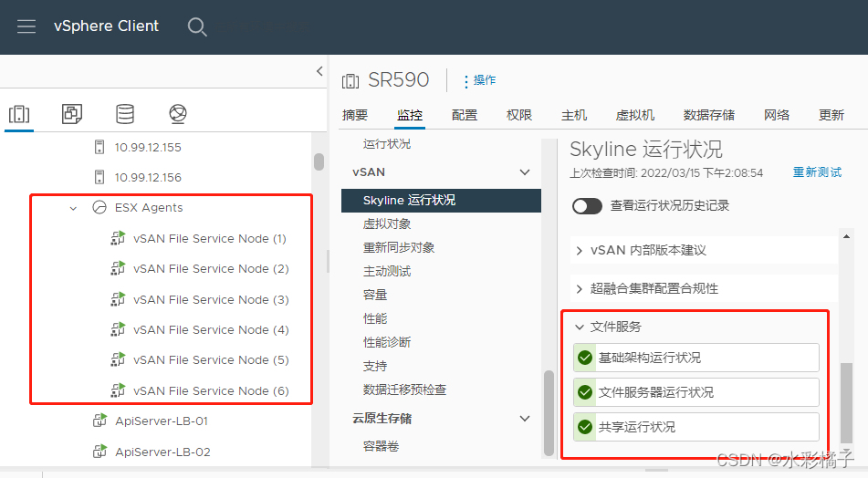Select 容量 in vSAN menu

tap(375, 295)
